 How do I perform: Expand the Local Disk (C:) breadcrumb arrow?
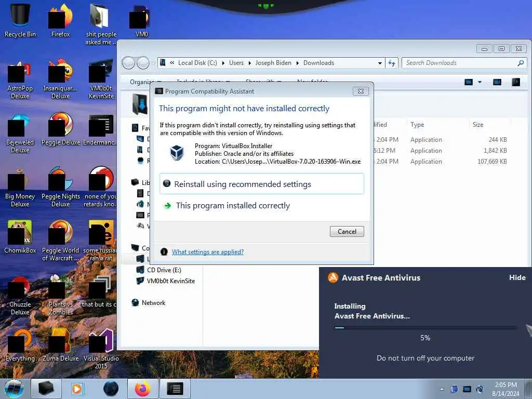(223, 63)
